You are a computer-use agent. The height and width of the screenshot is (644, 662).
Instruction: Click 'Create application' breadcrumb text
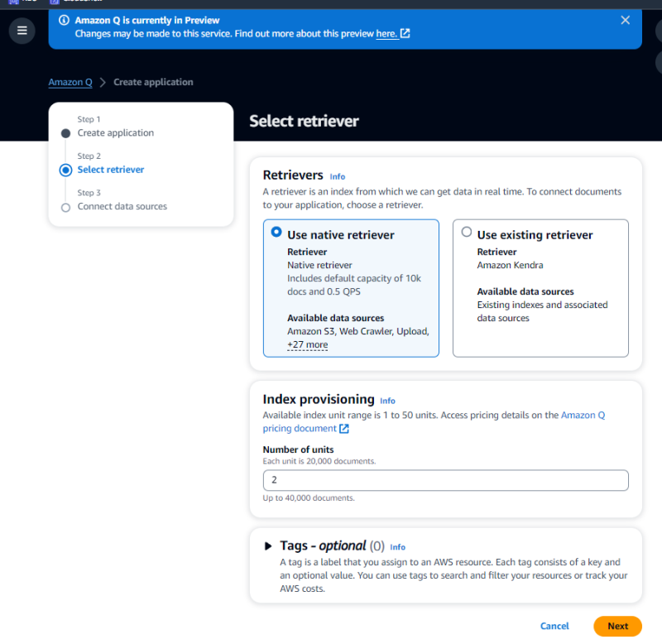point(153,82)
